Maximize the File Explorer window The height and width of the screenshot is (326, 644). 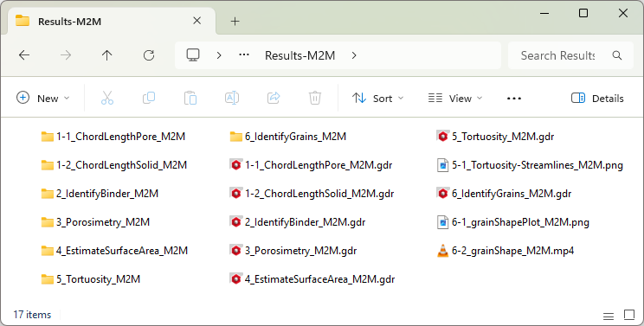point(583,13)
